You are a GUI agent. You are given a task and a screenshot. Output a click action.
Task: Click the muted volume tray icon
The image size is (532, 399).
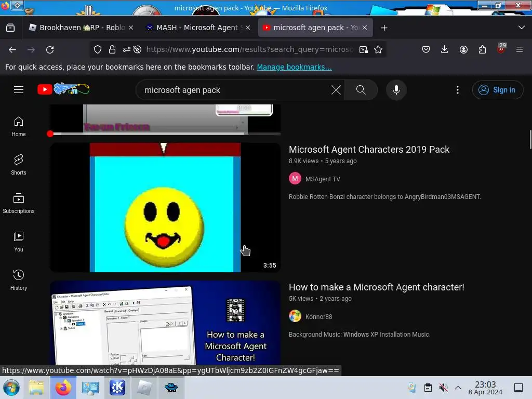point(443,388)
